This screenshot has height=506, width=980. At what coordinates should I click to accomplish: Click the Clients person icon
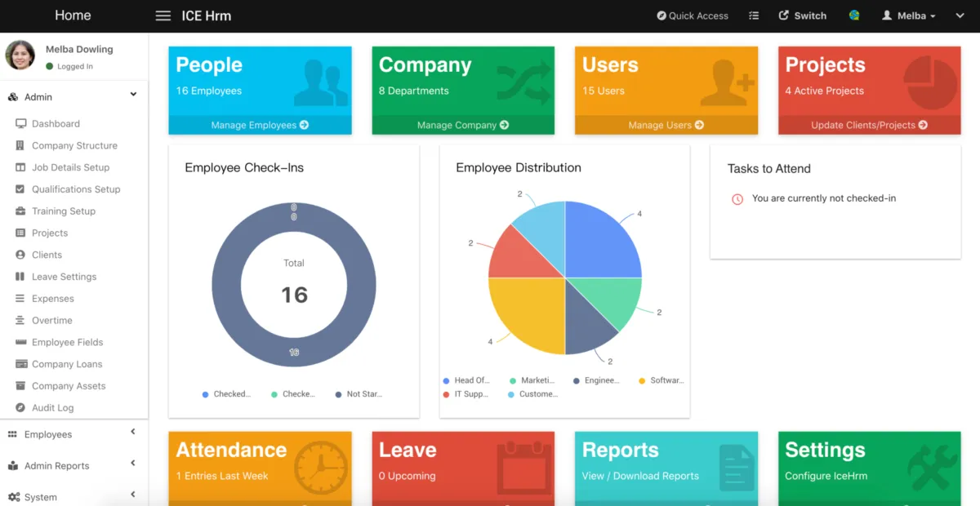20,255
